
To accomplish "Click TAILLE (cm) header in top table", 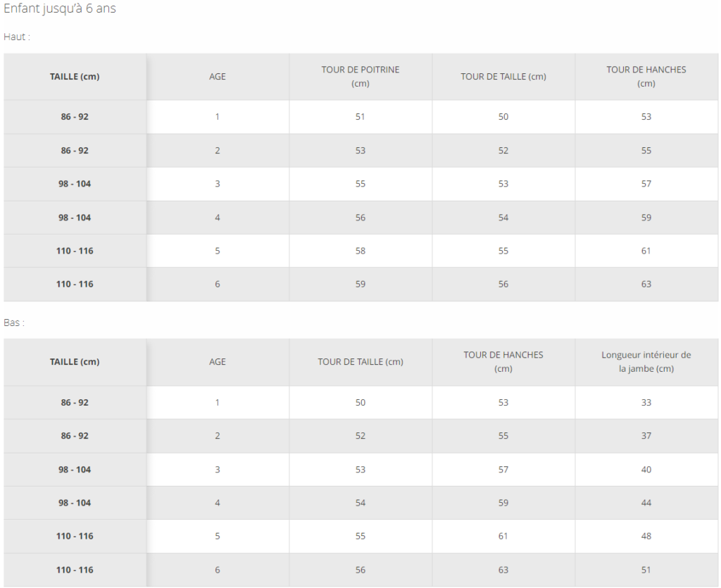I will [x=75, y=77].
